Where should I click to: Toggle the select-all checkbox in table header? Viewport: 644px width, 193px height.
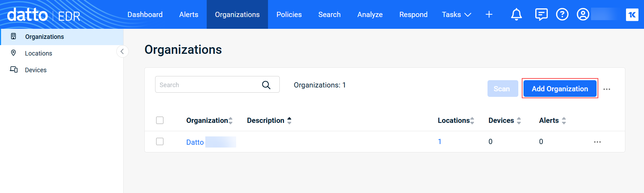[160, 120]
